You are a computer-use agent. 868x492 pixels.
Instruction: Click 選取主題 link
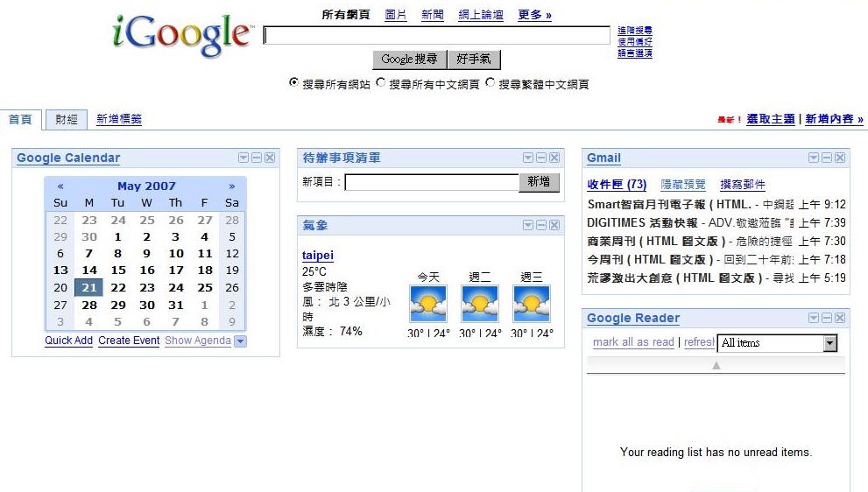pyautogui.click(x=771, y=119)
